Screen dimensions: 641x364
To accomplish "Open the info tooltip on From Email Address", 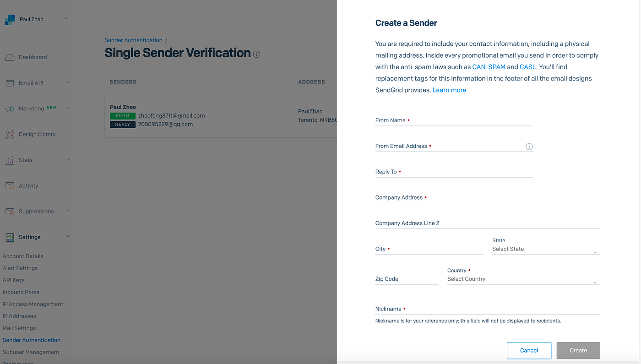I will coord(529,146).
